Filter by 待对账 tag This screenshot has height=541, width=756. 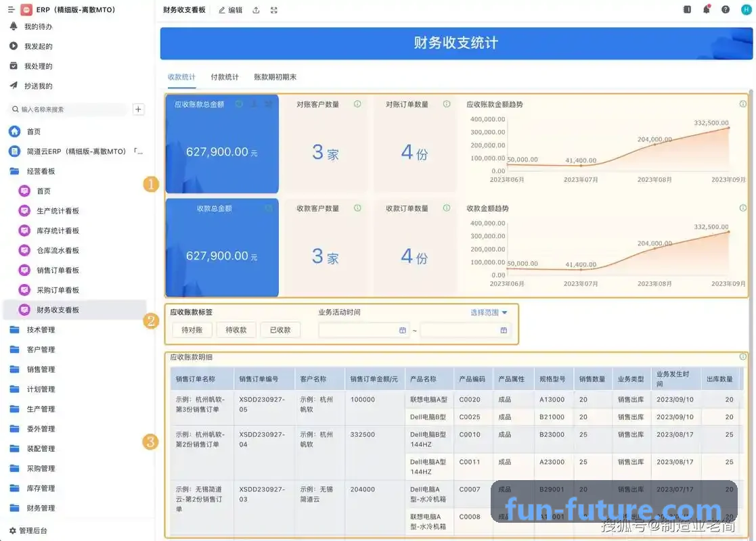[192, 330]
